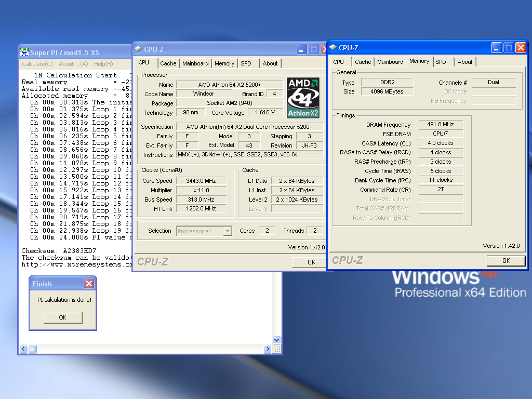The image size is (532, 399).
Task: Click the CPU-Z icon in the back window title bar
Action: pyautogui.click(x=138, y=49)
